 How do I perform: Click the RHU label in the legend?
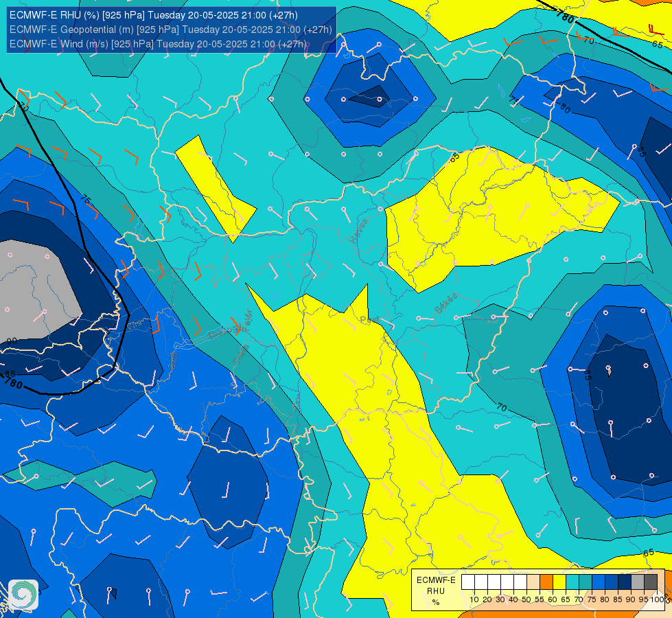click(x=436, y=591)
